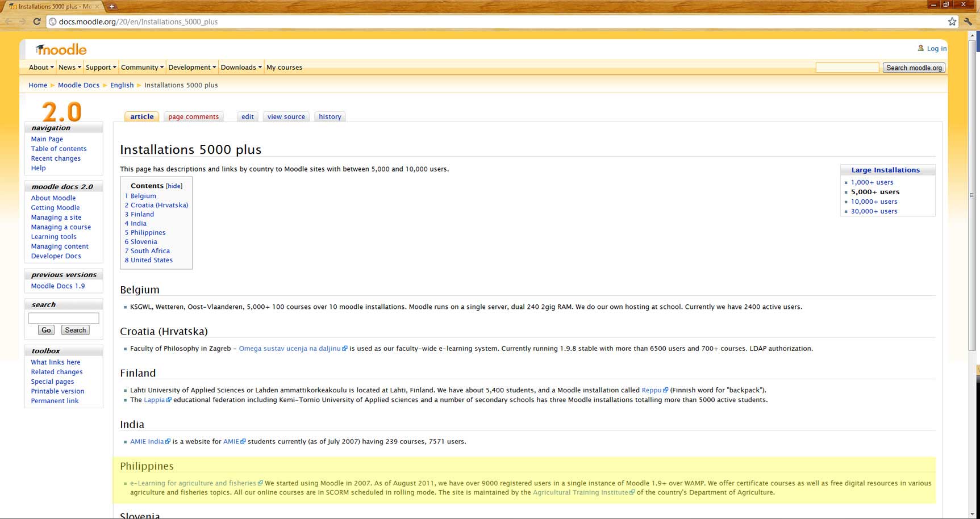
Task: Bookmark this page with the star icon
Action: (952, 22)
